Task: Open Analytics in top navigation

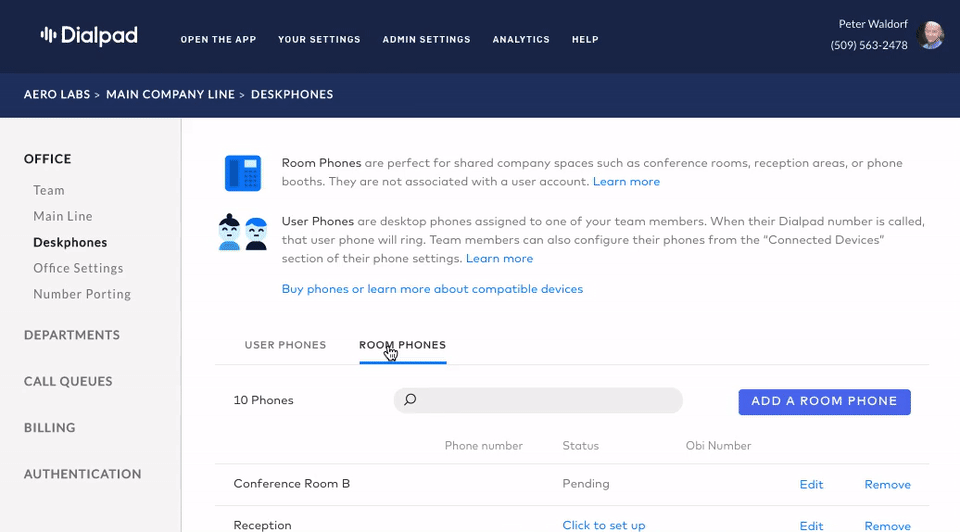Action: (x=521, y=39)
